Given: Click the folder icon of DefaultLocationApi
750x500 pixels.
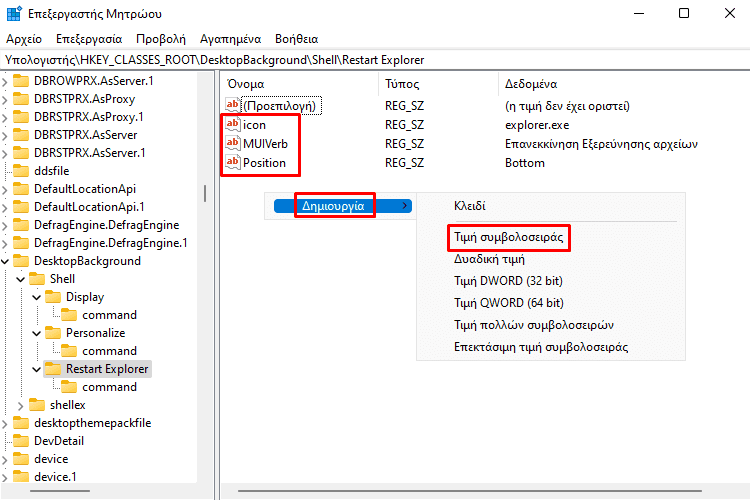Looking at the screenshot, I should [x=21, y=189].
